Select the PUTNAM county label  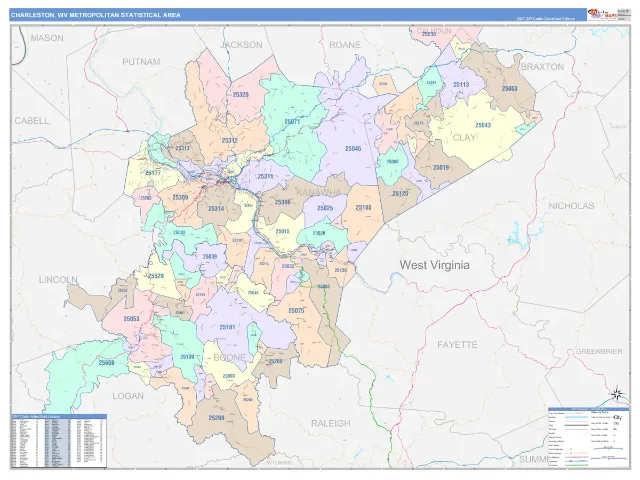point(141,62)
